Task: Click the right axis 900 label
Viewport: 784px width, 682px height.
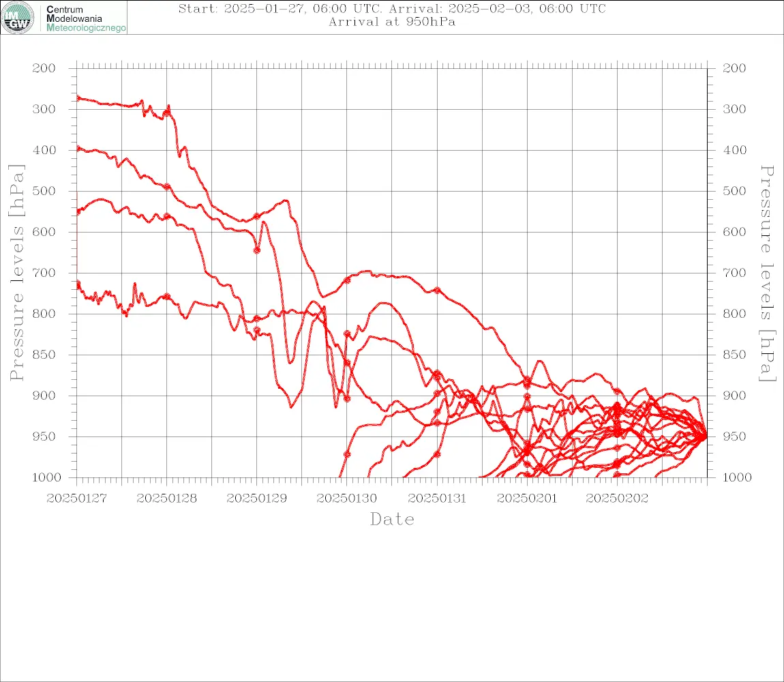Action: 734,396
